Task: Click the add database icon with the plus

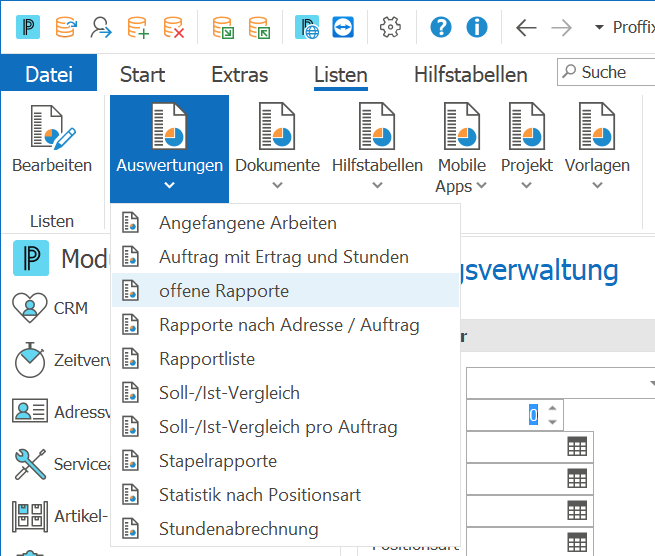Action: (x=137, y=27)
